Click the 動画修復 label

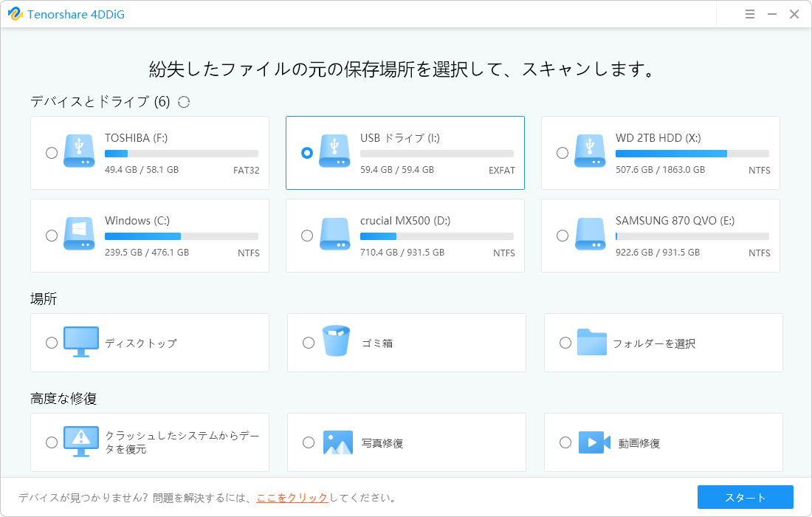639,443
